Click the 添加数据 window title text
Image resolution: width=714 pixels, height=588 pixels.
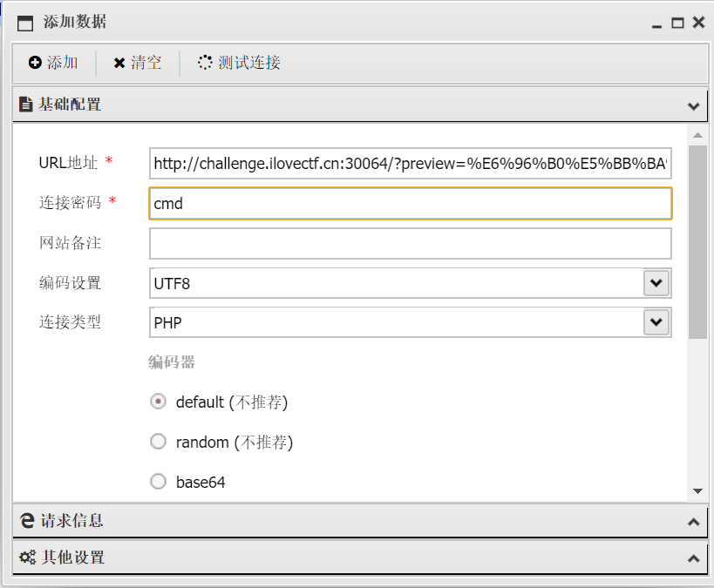[75, 22]
